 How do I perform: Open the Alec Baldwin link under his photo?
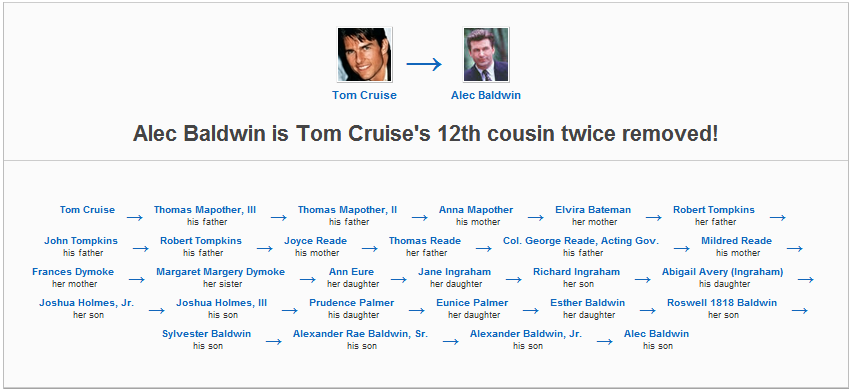486,95
